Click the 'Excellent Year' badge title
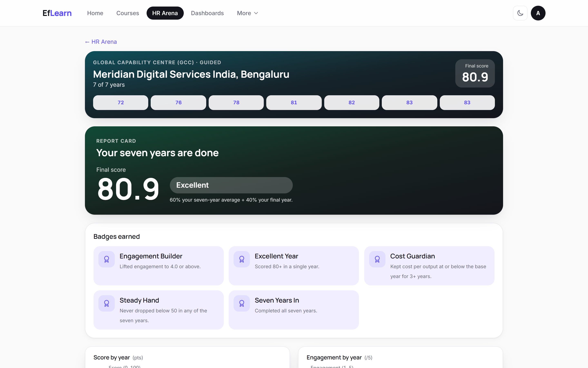 pyautogui.click(x=276, y=256)
